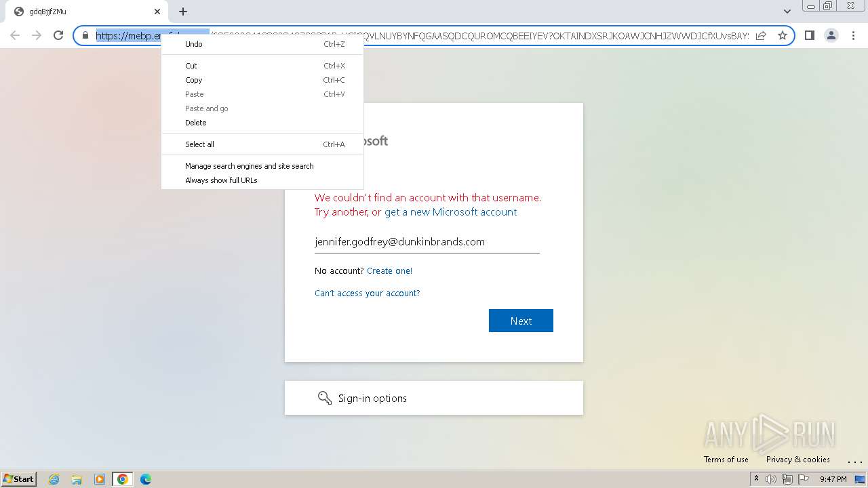868x488 pixels.
Task: Select Always show full URLs
Action: click(x=262, y=180)
